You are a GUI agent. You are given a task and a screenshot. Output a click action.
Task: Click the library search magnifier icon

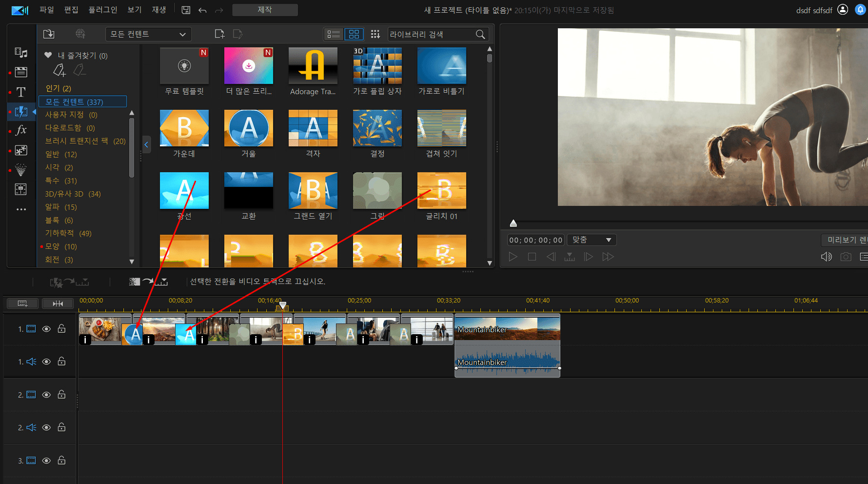coord(480,34)
